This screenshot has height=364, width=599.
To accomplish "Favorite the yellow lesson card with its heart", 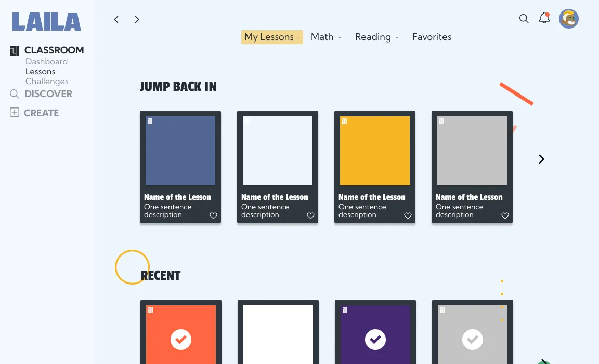I will click(x=408, y=215).
